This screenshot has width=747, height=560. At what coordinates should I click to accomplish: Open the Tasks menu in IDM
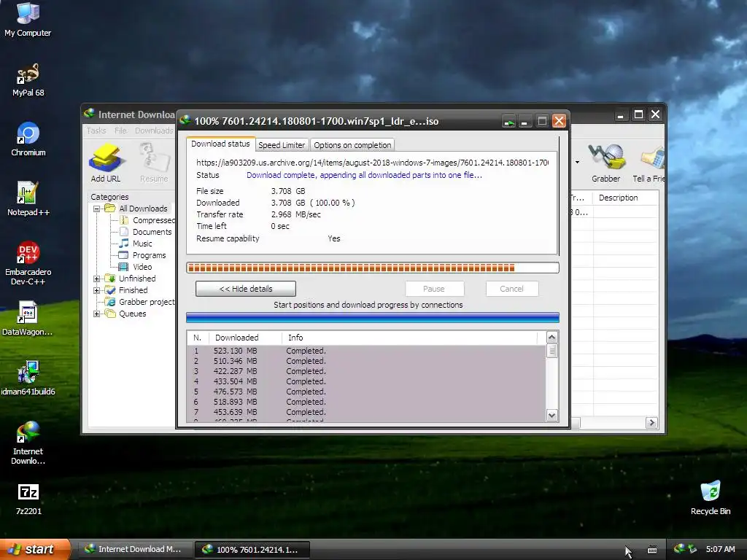pyautogui.click(x=96, y=131)
